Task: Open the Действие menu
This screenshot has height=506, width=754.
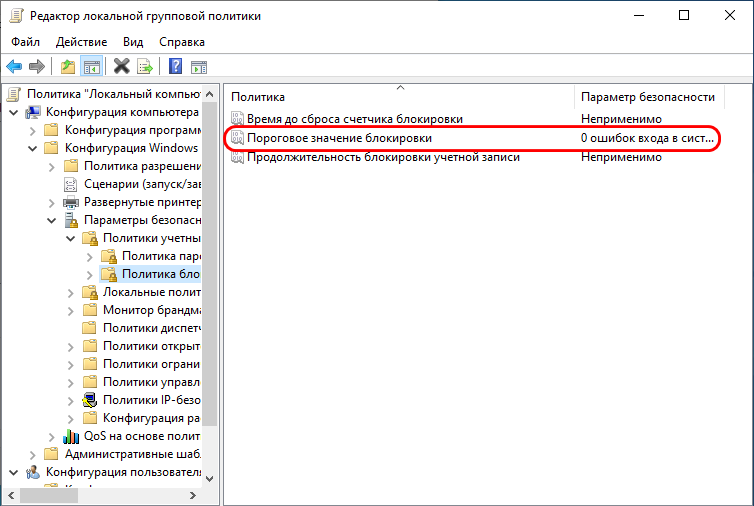Action: [82, 42]
